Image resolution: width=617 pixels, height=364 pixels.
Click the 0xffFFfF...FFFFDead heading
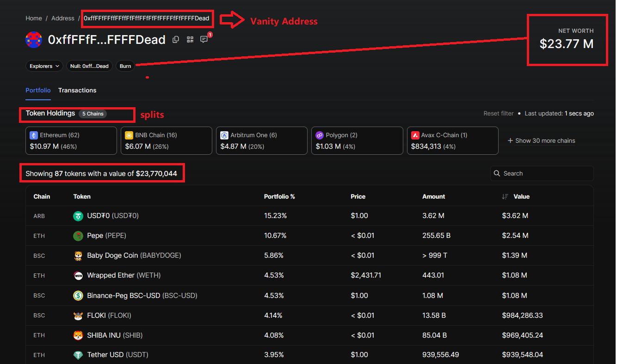point(107,40)
